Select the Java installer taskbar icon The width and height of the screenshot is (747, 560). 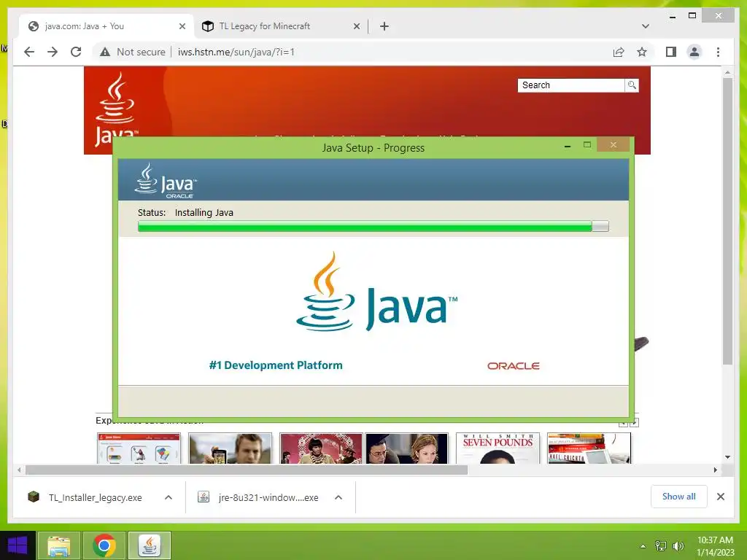(x=150, y=545)
